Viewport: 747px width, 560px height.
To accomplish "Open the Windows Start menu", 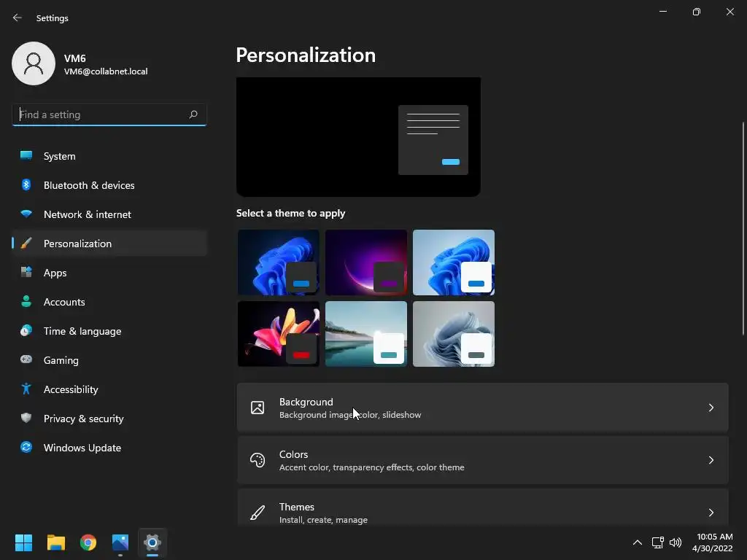I will (x=23, y=542).
